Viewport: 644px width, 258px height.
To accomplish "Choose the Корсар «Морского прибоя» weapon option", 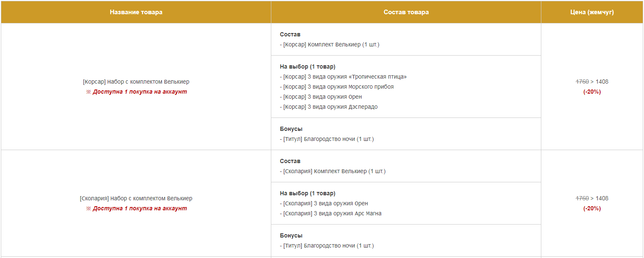I will pos(338,87).
